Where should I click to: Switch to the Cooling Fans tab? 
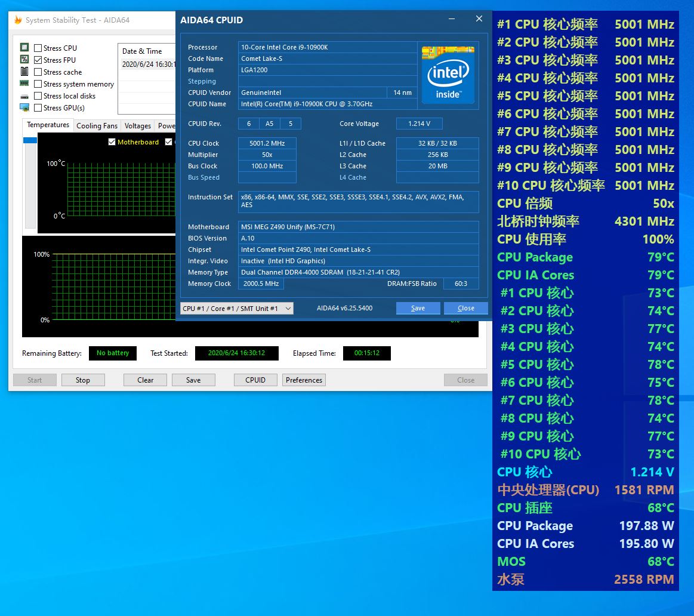tap(97, 125)
